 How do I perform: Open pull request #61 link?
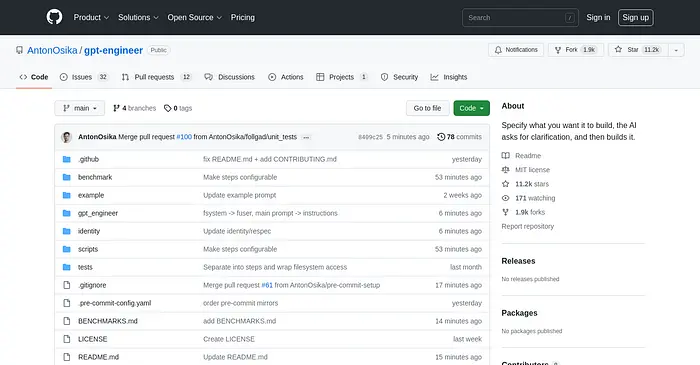click(267, 285)
